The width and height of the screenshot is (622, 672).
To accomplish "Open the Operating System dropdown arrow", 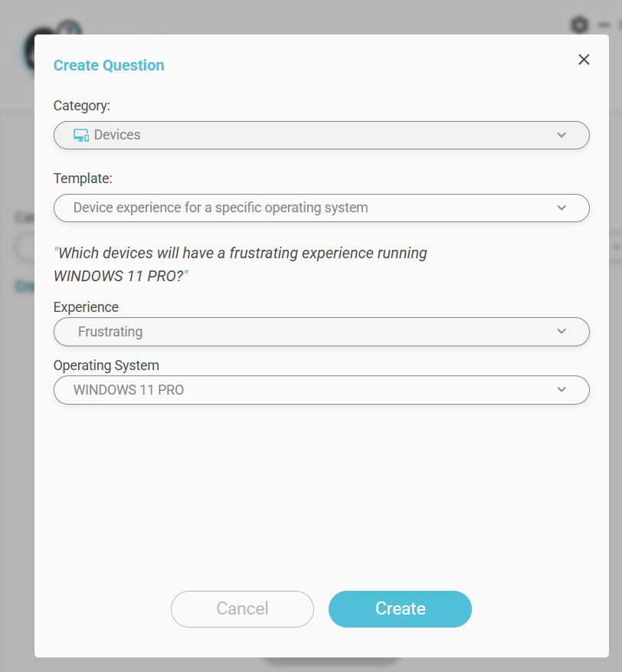I will tap(561, 390).
